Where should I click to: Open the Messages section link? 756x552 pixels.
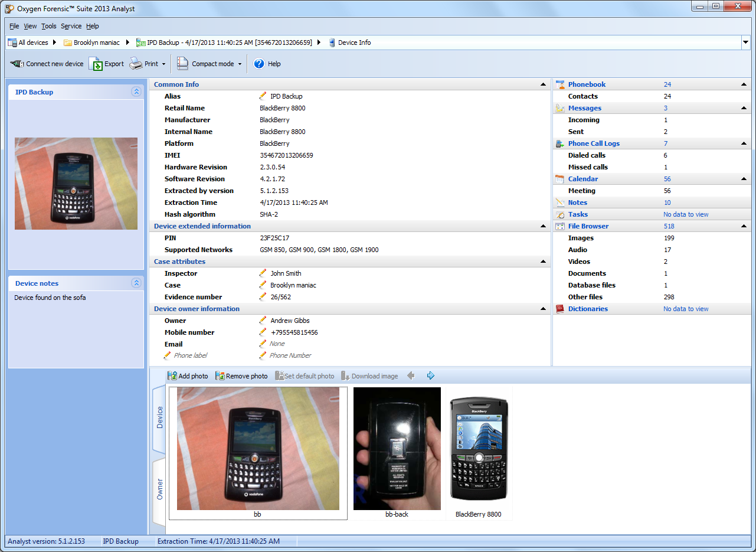point(584,108)
